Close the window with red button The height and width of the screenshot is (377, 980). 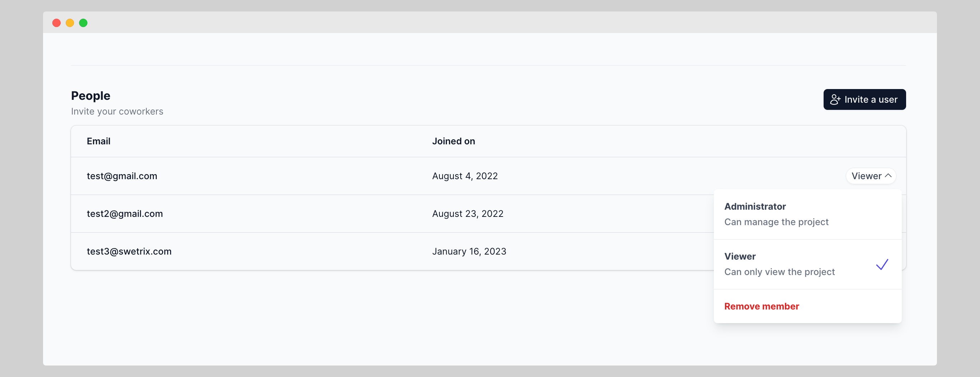pyautogui.click(x=56, y=23)
